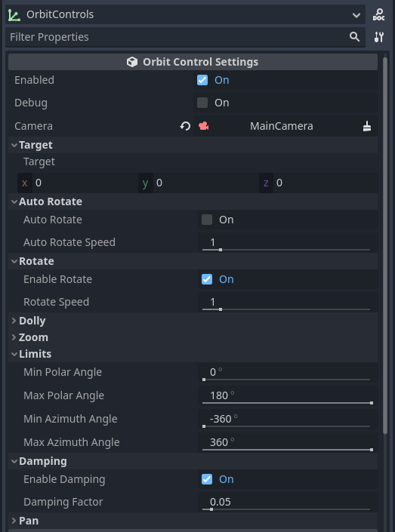Turn on the Auto Rotate checkbox
This screenshot has height=532, width=395.
(x=207, y=220)
